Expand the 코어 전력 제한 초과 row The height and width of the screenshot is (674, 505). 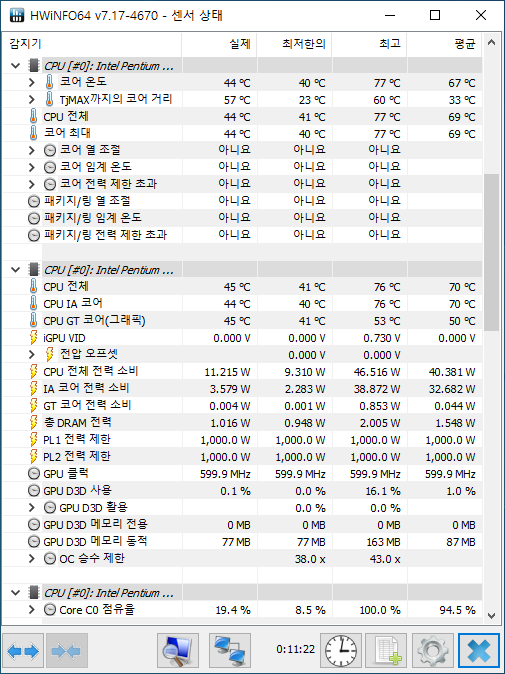pos(31,184)
